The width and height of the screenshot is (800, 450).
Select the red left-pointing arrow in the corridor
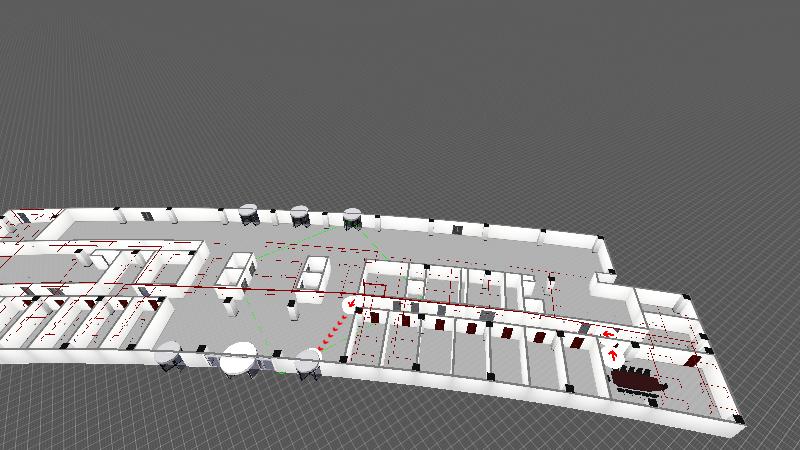point(607,334)
